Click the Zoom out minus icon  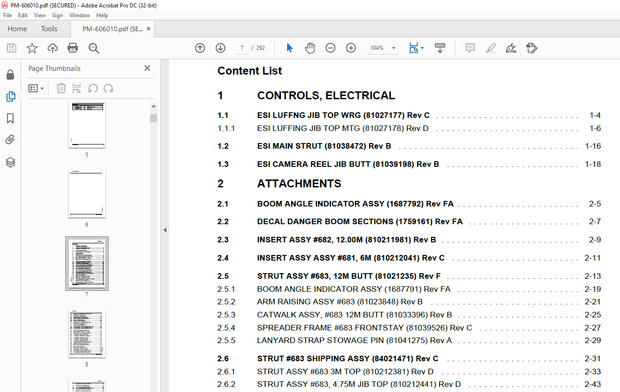tap(330, 48)
